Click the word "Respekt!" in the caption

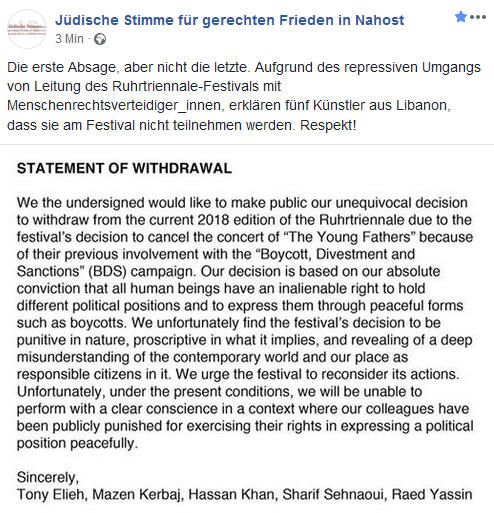point(328,125)
